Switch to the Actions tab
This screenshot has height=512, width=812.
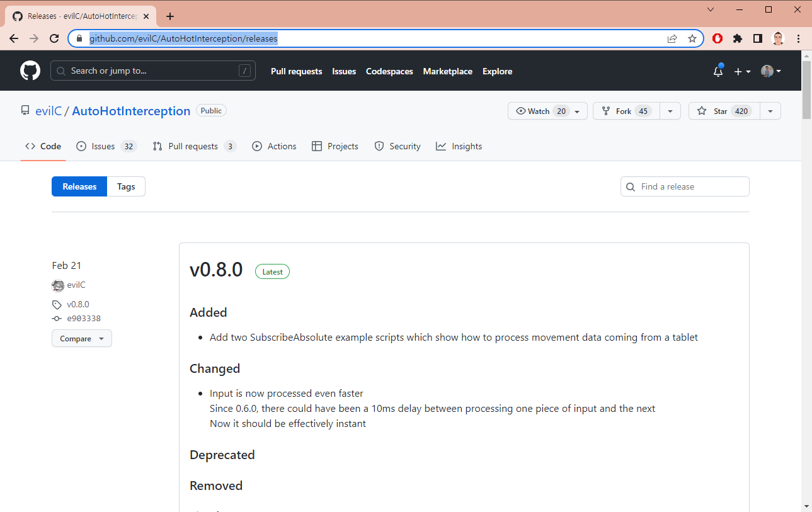274,146
